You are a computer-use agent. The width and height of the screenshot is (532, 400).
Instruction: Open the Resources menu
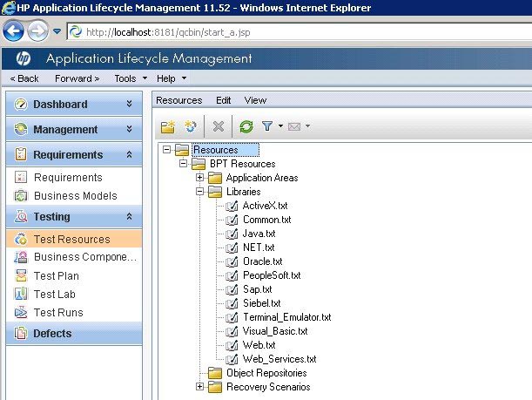click(179, 100)
